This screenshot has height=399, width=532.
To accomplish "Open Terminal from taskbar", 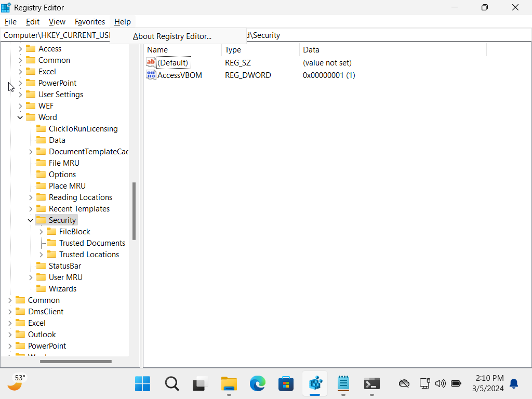I will click(x=372, y=384).
